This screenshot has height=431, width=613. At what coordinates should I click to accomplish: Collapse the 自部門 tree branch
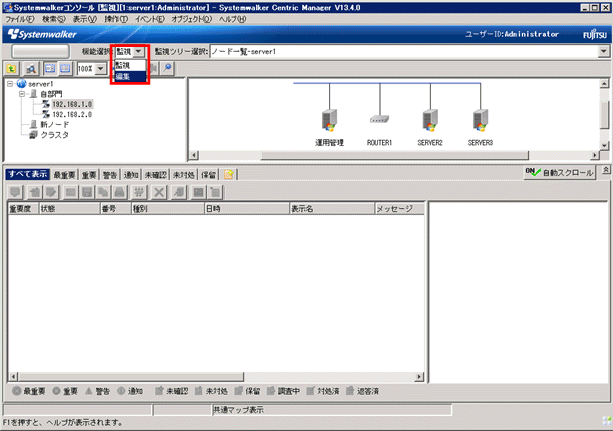pos(22,94)
